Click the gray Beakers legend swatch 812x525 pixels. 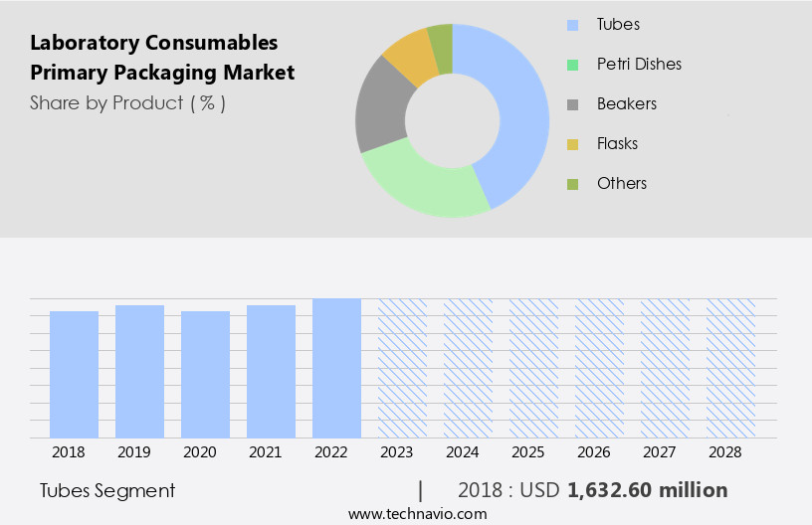tap(571, 104)
